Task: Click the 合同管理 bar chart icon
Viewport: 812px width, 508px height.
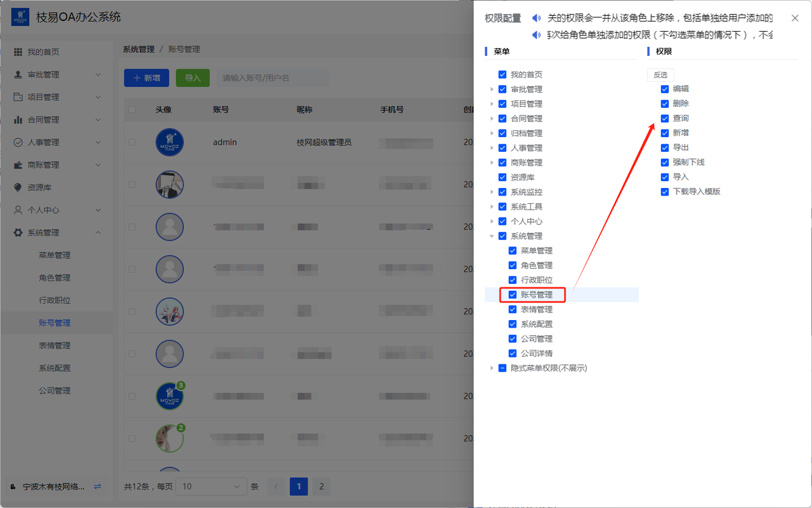Action: coord(18,119)
